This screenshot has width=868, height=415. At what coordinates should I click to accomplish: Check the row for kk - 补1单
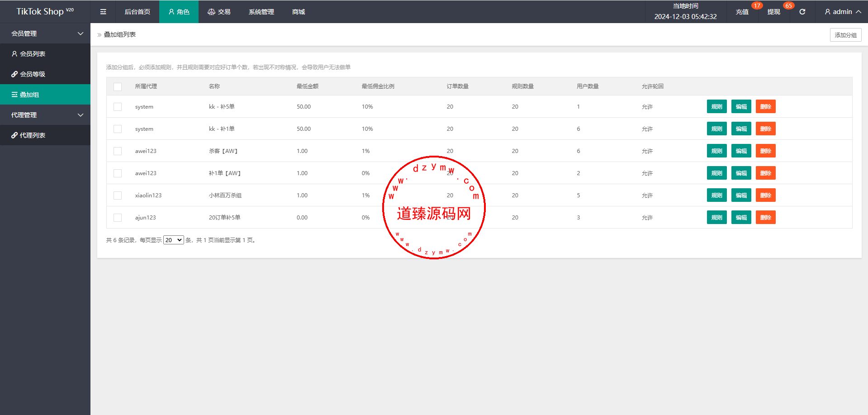[x=118, y=129]
